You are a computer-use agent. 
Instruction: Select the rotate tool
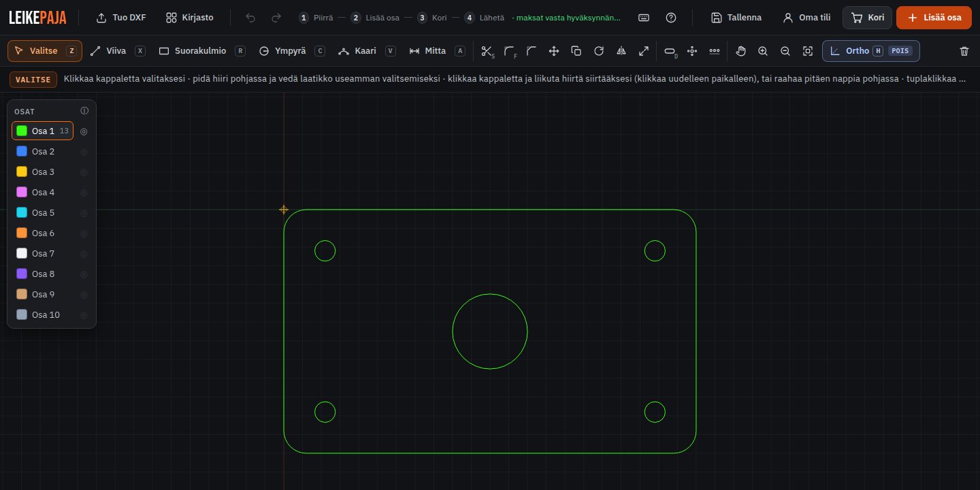(599, 51)
